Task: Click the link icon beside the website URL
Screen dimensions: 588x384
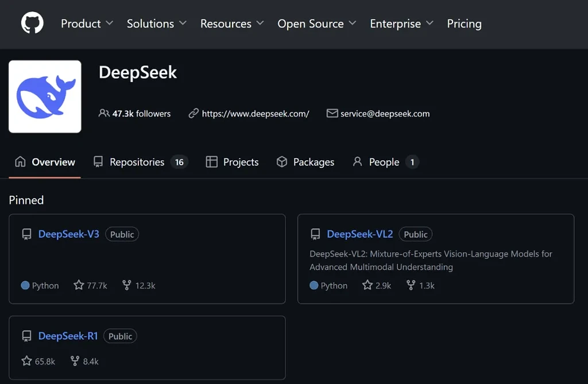Action: (193, 113)
